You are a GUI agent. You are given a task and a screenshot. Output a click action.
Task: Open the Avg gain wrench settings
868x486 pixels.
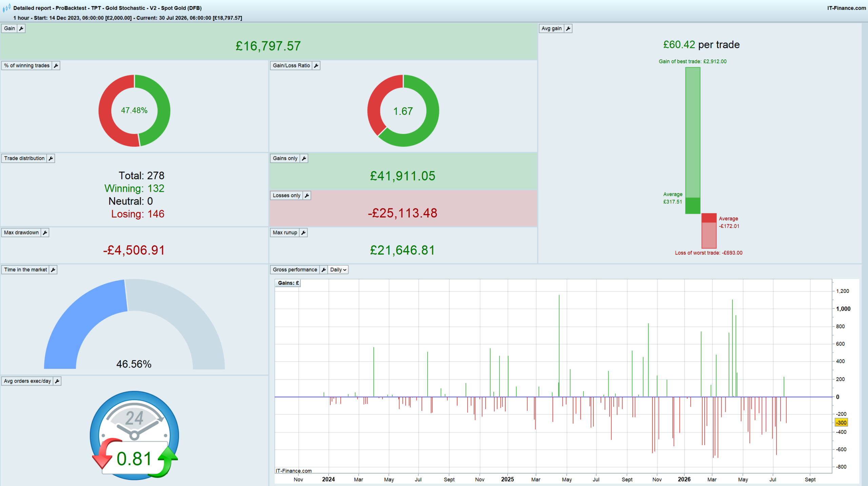coord(568,29)
